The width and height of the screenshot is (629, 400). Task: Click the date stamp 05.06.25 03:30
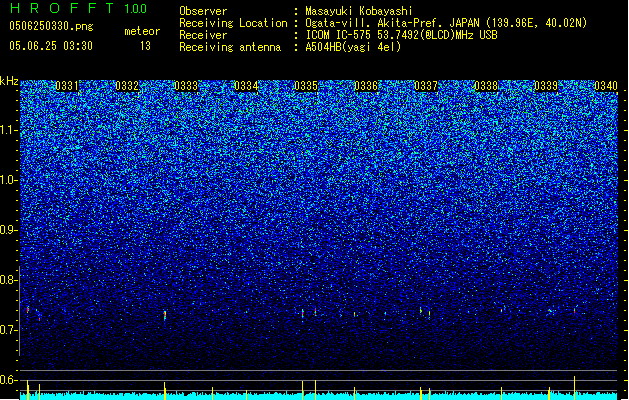tap(51, 46)
